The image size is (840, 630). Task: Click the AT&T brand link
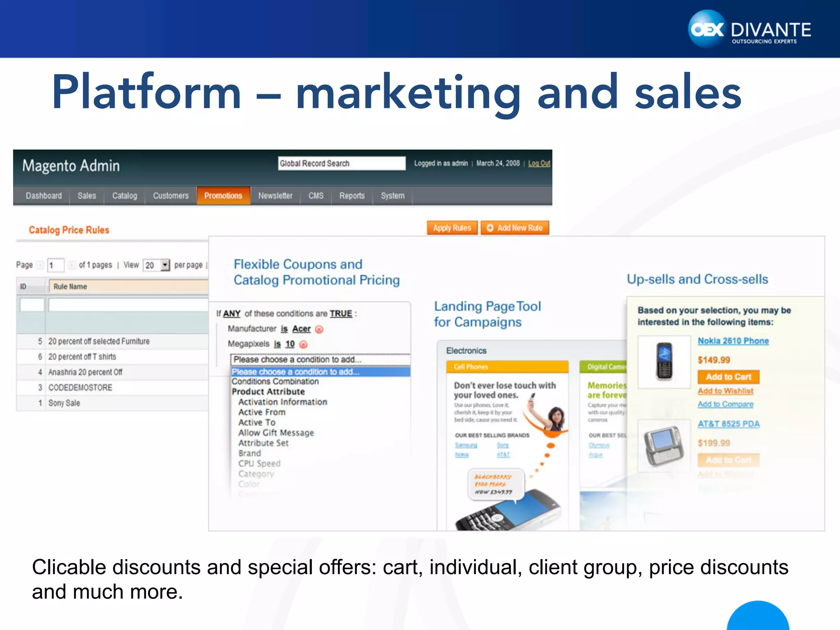coord(503,454)
